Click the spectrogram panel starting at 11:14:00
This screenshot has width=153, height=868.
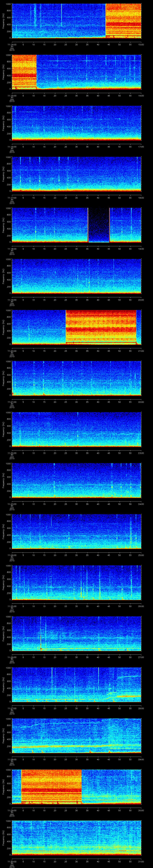coord(76,21)
